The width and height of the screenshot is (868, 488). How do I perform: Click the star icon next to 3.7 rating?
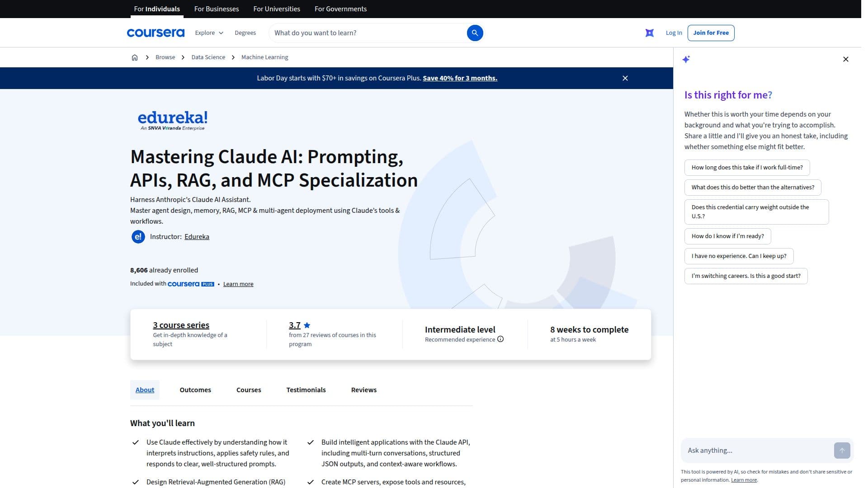[x=307, y=325]
